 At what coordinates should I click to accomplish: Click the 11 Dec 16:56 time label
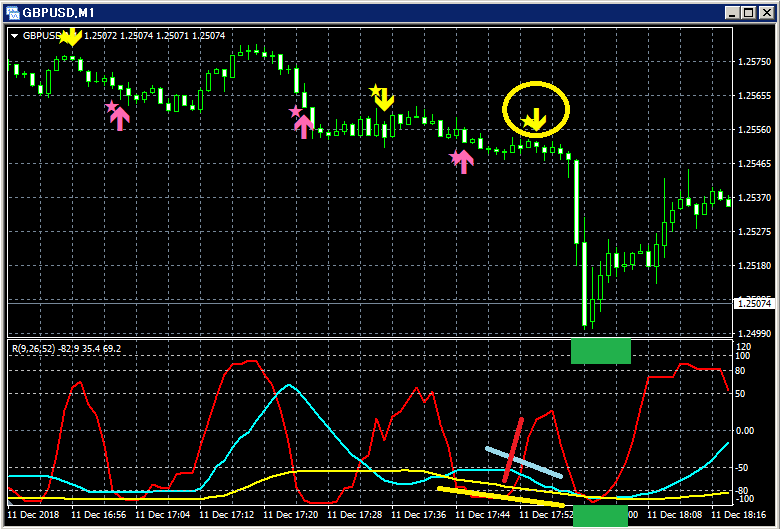point(98,514)
